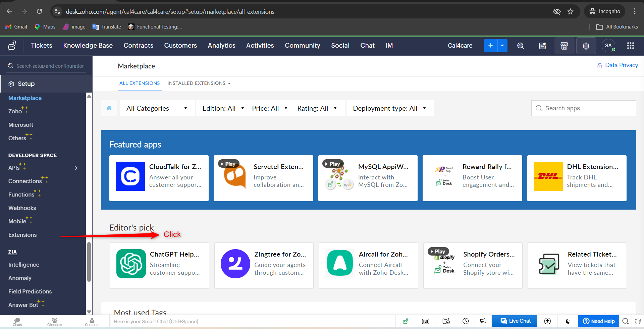Click the Search apps field
Image resolution: width=644 pixels, height=329 pixels.
[584, 108]
